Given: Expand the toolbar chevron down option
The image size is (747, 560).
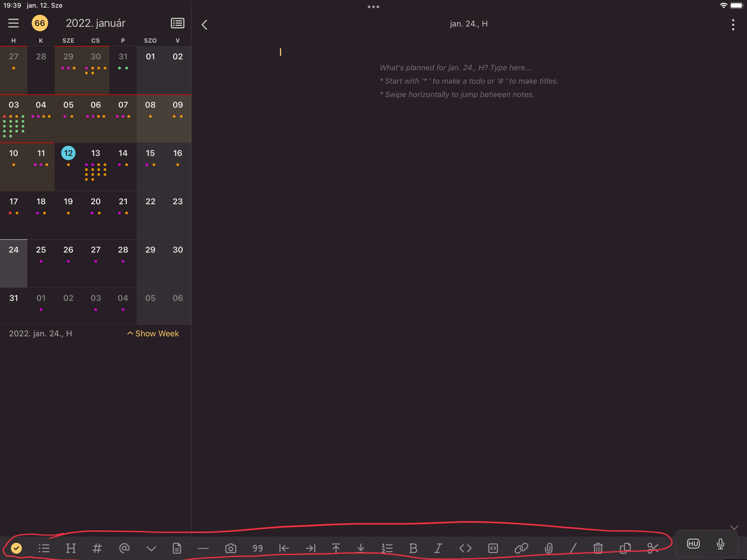Looking at the screenshot, I should point(151,549).
